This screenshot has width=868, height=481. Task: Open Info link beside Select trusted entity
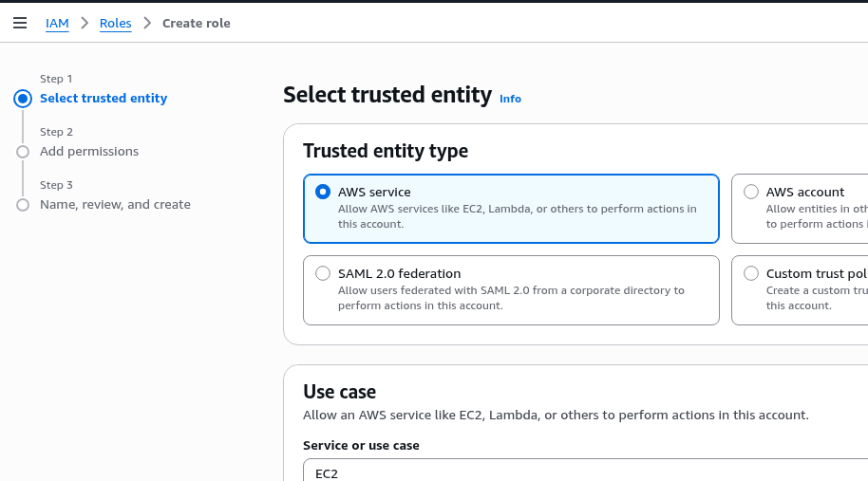pyautogui.click(x=510, y=99)
